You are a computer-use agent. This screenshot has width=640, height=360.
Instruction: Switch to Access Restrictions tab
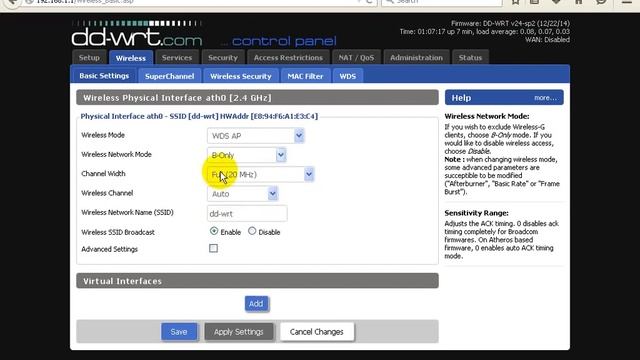[x=288, y=58]
